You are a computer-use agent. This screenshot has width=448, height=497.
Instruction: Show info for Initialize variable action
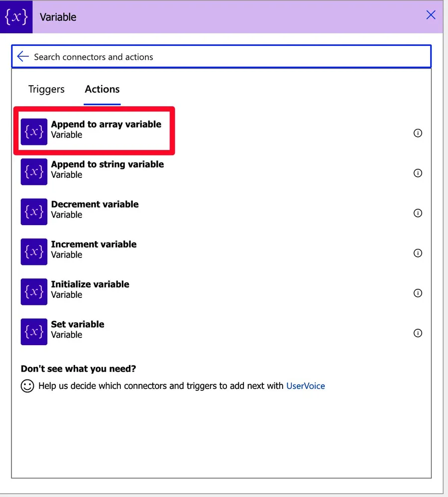click(418, 293)
